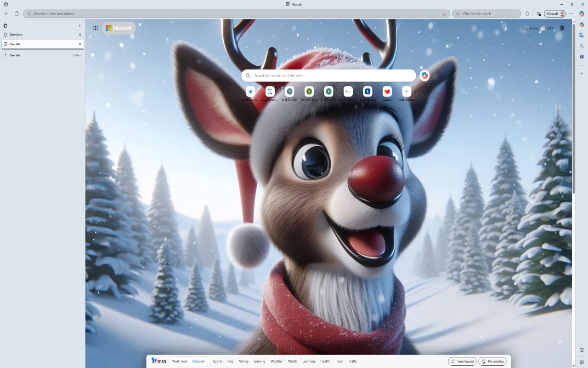Open the Sports feed category
The height and width of the screenshot is (368, 588).
coord(217,362)
